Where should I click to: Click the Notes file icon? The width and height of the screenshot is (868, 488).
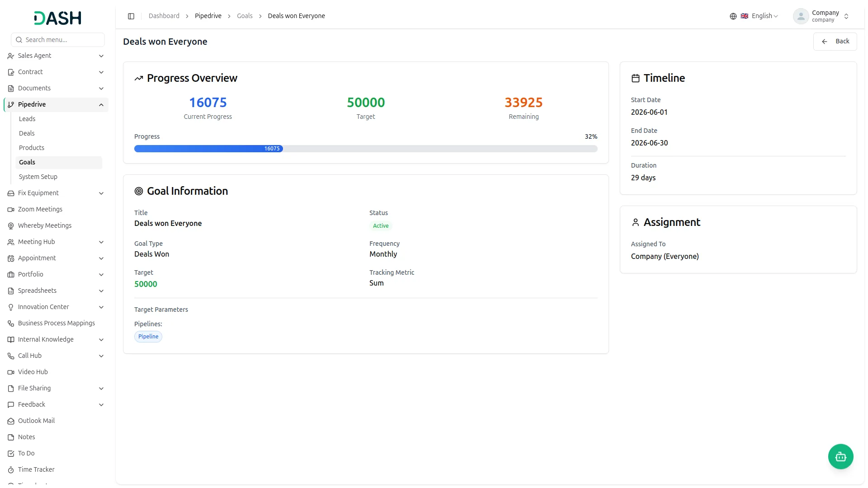pyautogui.click(x=11, y=437)
